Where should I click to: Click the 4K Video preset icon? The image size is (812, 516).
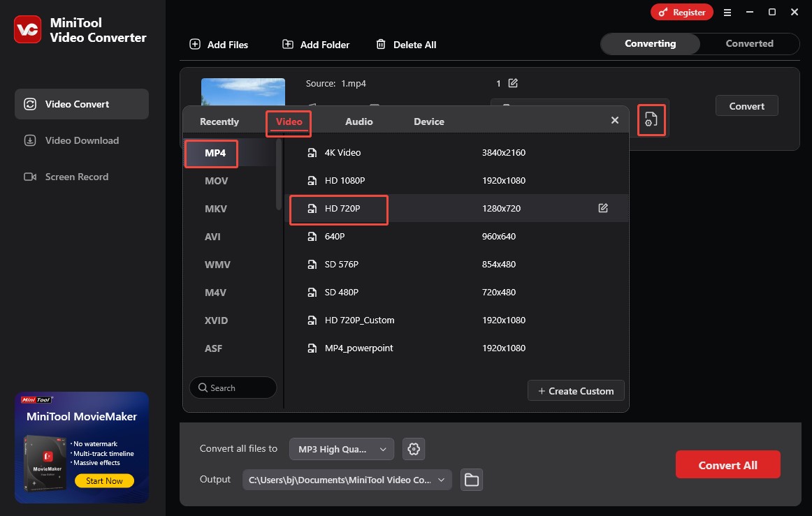click(x=312, y=153)
